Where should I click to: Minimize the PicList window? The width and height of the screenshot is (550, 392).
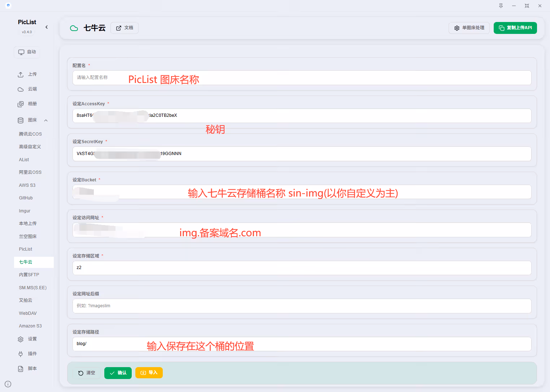coord(514,6)
